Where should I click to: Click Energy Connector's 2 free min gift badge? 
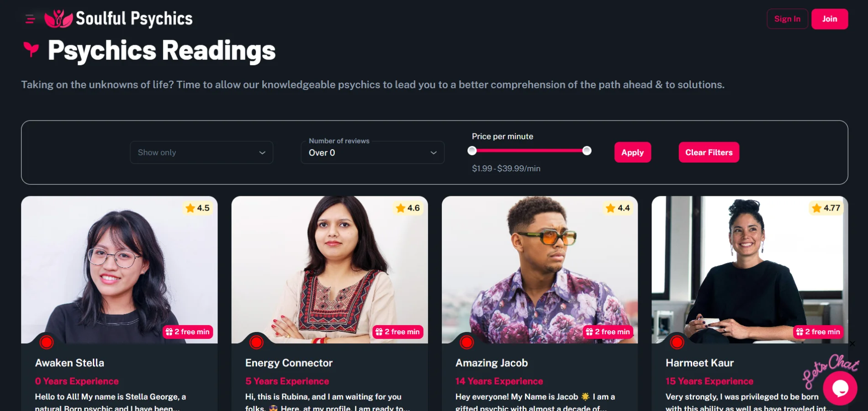(398, 332)
